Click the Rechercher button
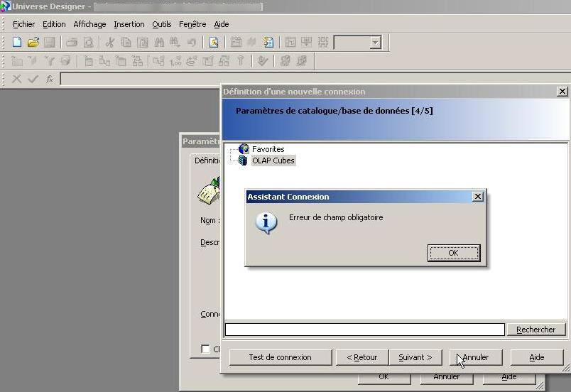Image resolution: width=571 pixels, height=392 pixels. [535, 330]
